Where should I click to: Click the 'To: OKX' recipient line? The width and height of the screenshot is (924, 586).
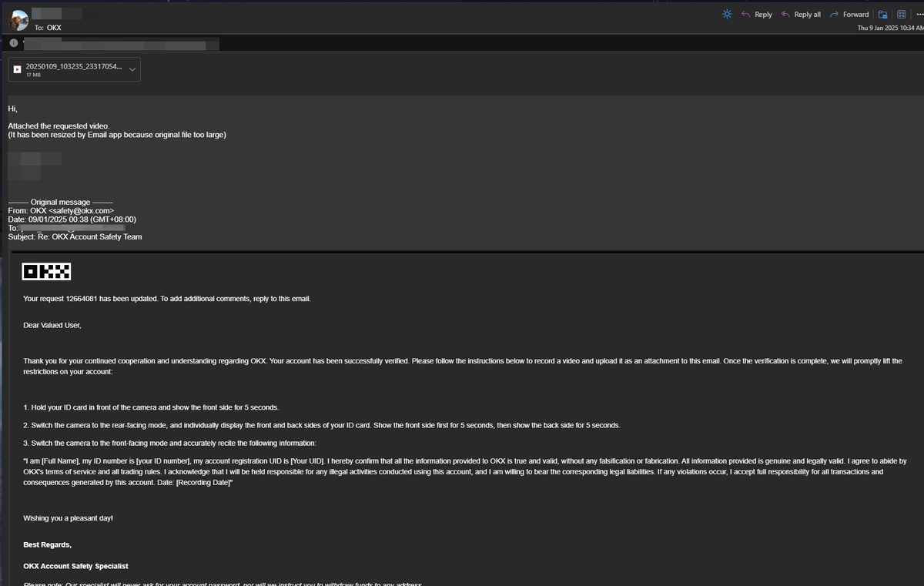pyautogui.click(x=48, y=28)
